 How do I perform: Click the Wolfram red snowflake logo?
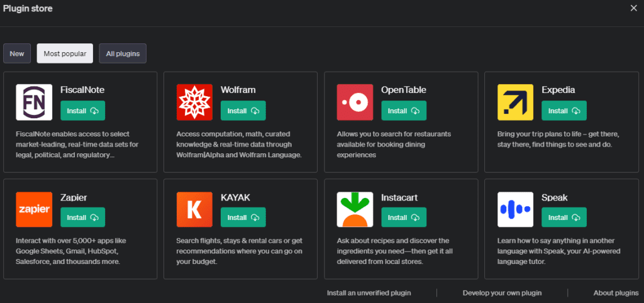click(195, 102)
